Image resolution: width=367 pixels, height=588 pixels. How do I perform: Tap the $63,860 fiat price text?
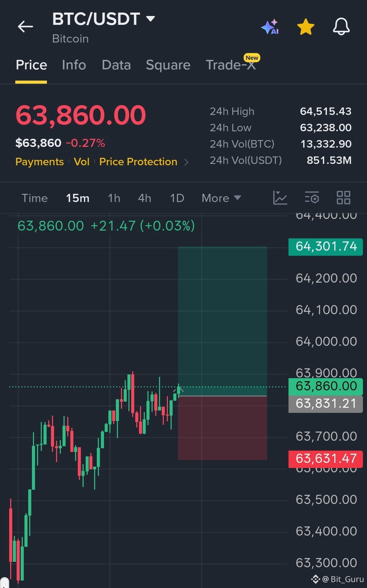(38, 143)
